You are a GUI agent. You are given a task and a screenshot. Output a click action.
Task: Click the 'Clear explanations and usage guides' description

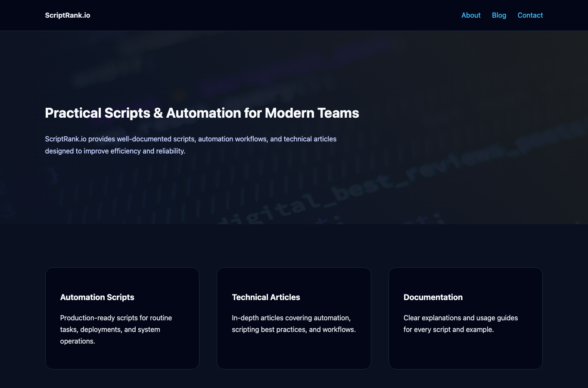(460, 324)
